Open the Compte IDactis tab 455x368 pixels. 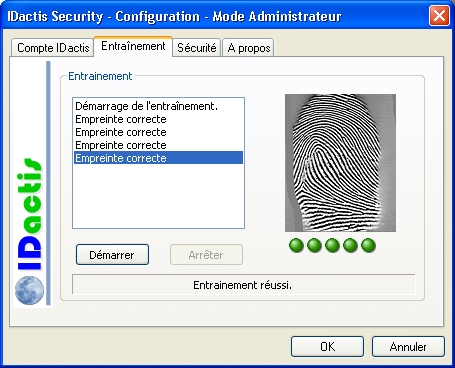52,48
